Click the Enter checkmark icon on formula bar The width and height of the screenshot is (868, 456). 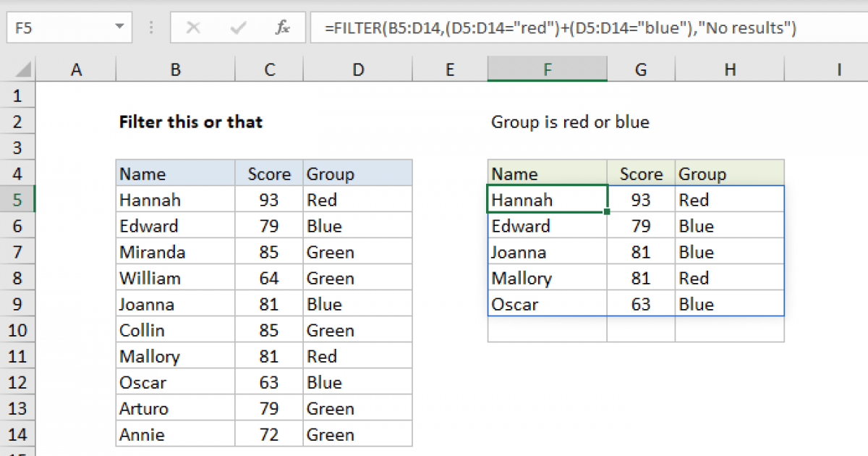point(237,28)
